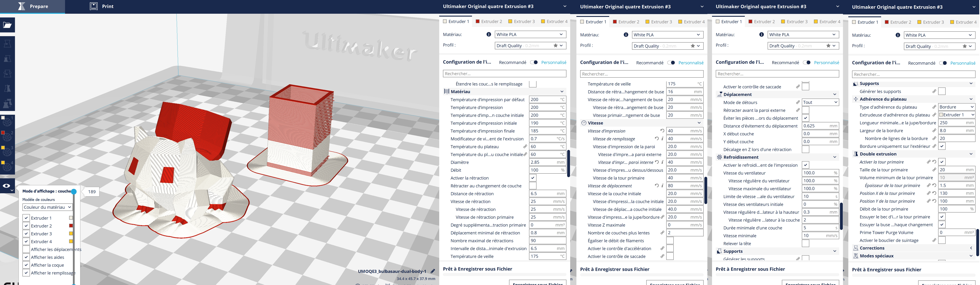Uncheck Afficher la coque
Viewport: 980px width, 285px height.
pos(26,265)
